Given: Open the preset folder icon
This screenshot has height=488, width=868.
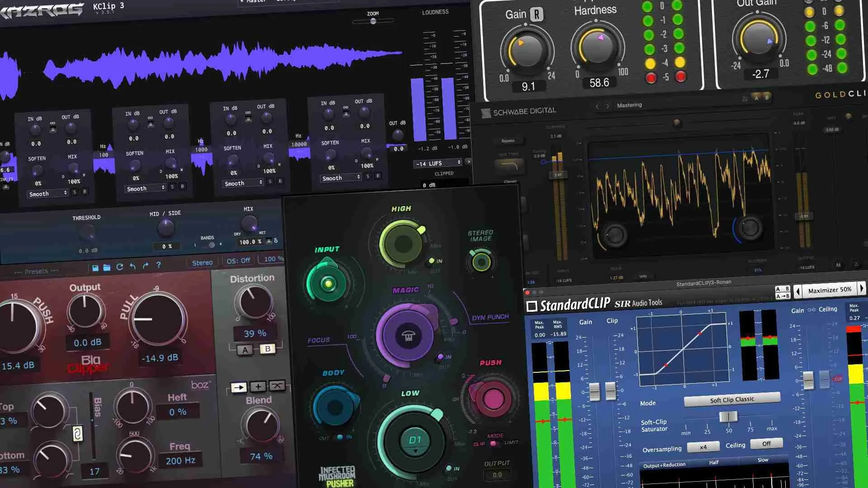Looking at the screenshot, I should click(x=107, y=267).
